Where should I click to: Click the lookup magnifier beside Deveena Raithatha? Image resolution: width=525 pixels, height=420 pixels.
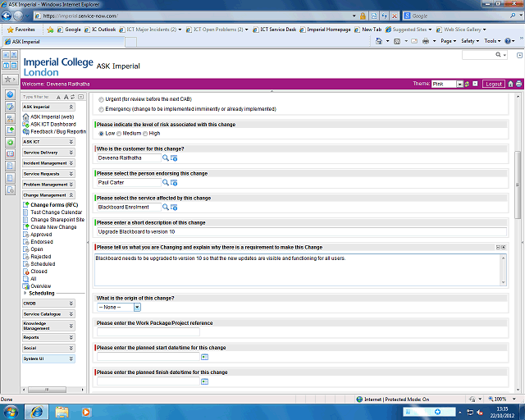click(x=165, y=158)
